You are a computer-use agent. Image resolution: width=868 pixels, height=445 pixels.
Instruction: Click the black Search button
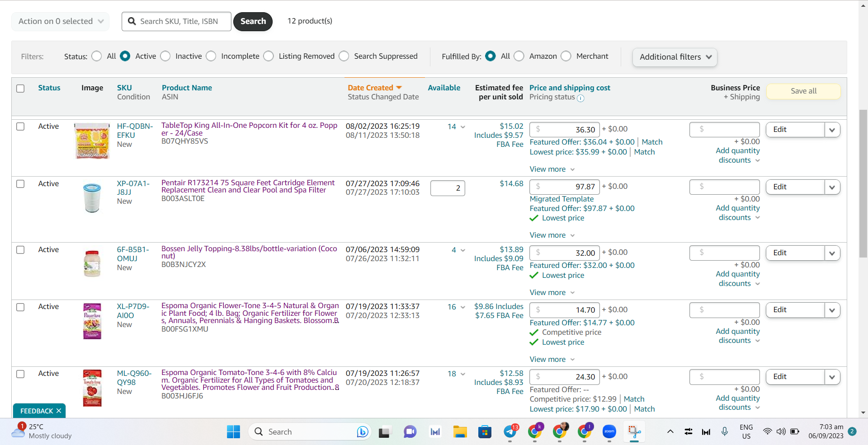coord(253,21)
